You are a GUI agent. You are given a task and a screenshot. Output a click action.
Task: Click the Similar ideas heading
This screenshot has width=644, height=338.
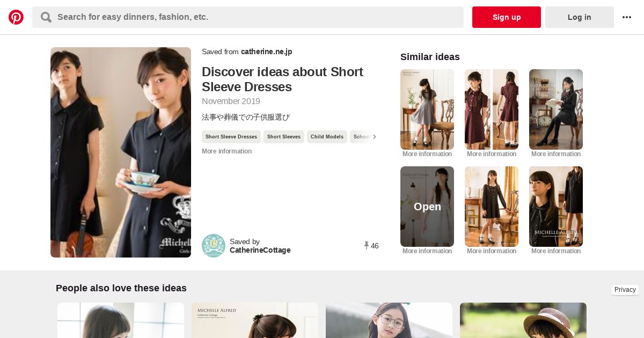click(x=430, y=57)
